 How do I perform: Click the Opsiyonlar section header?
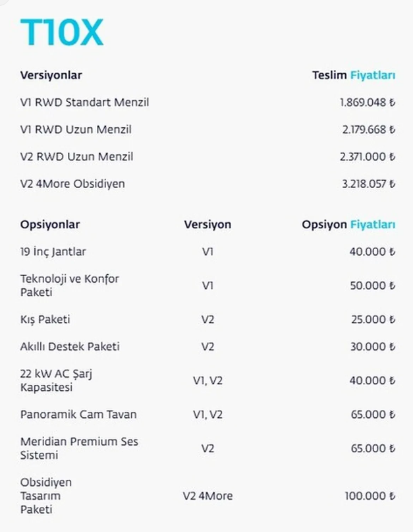click(x=50, y=224)
